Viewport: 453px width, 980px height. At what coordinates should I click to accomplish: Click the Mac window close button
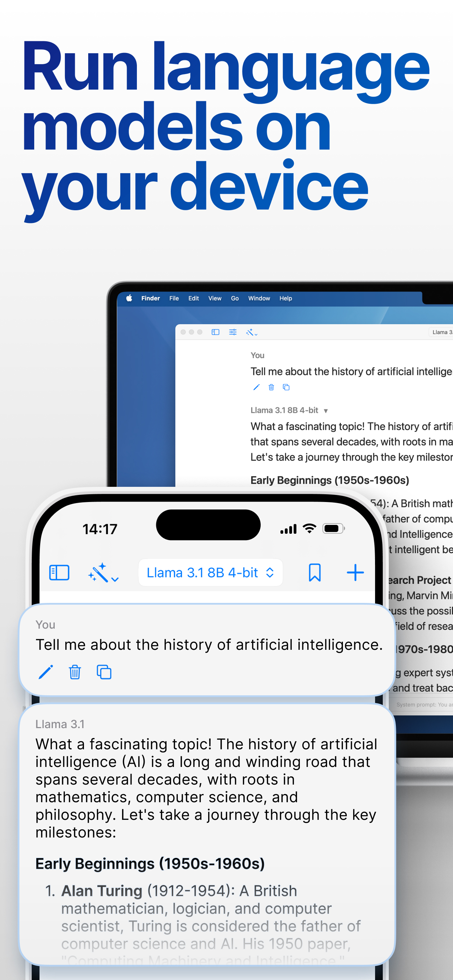click(x=183, y=332)
